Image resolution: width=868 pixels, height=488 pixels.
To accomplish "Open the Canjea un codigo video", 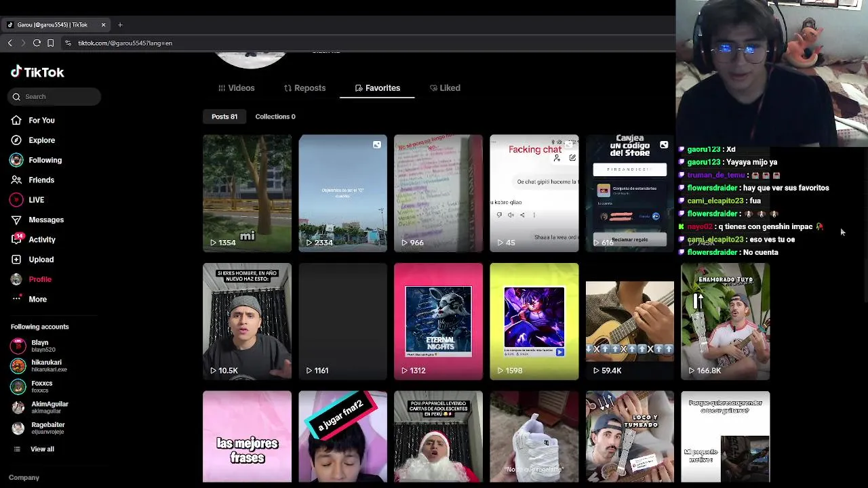I will coord(629,193).
